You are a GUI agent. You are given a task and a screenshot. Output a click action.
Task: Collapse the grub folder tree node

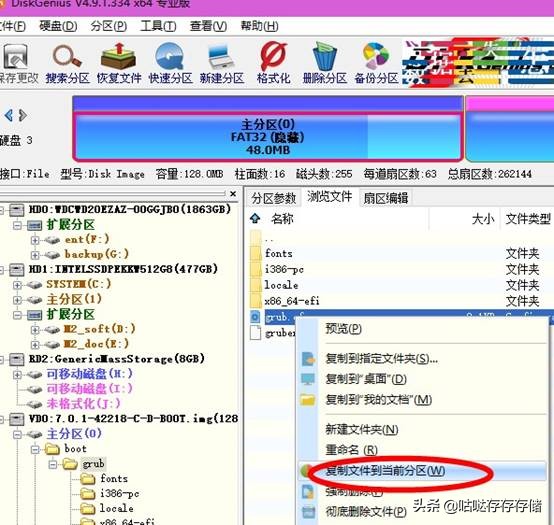click(x=53, y=464)
